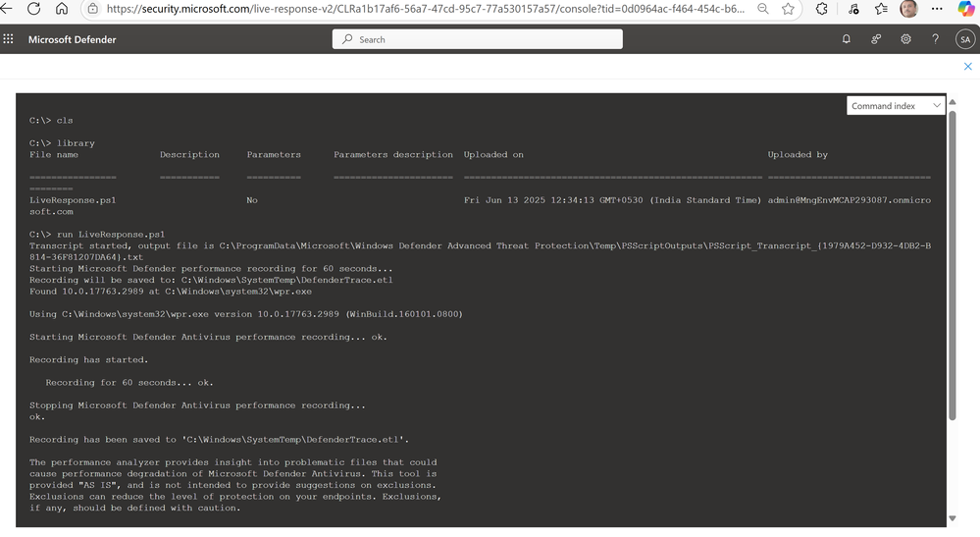980x537 pixels.
Task: Click 'Recording will be saved to' line
Action: tap(211, 280)
